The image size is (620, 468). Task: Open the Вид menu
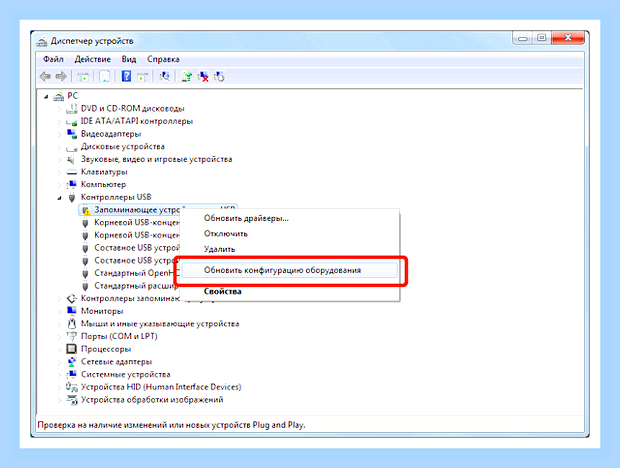(x=129, y=59)
